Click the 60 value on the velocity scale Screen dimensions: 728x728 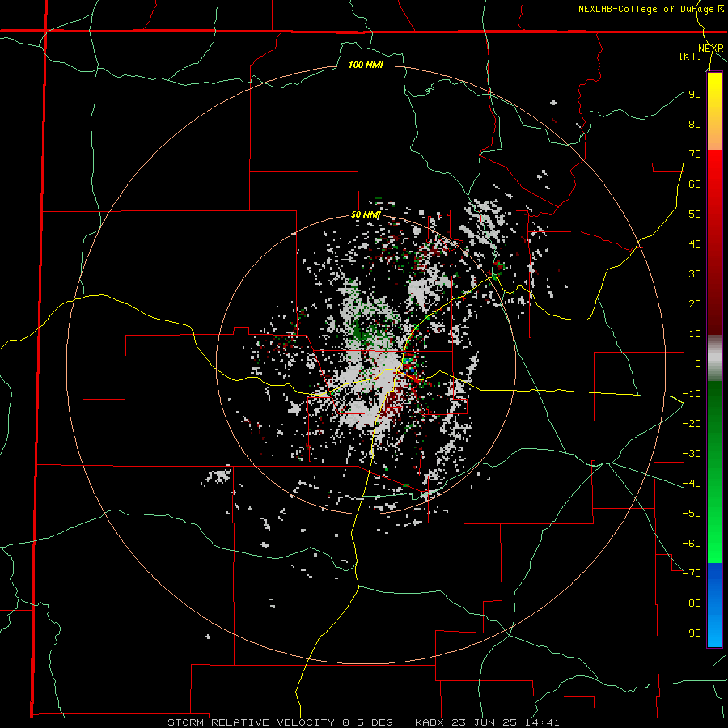[695, 184]
